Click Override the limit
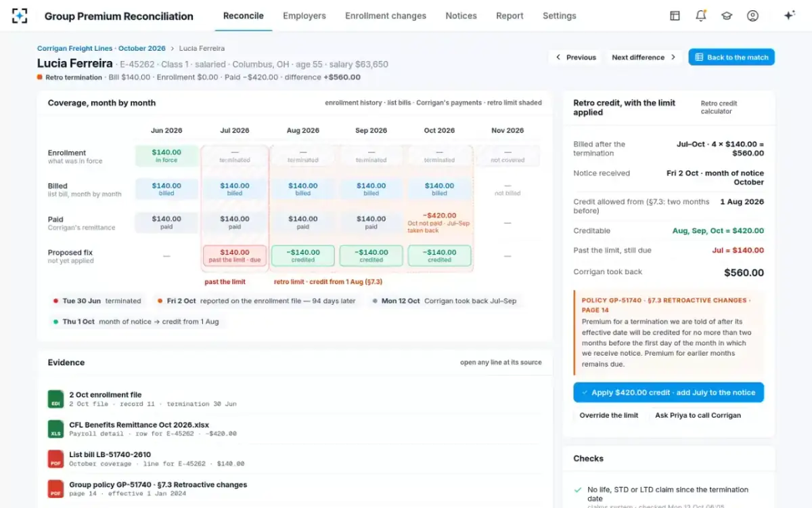812x508 pixels. click(x=609, y=415)
